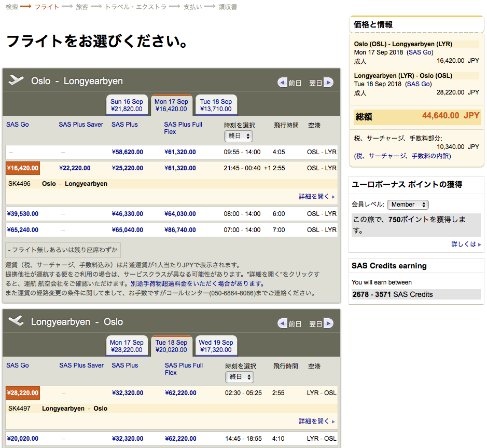The image size is (487, 448).
Task: Select ¥46,330.00 SAS Plus fare
Action: pyautogui.click(x=128, y=214)
